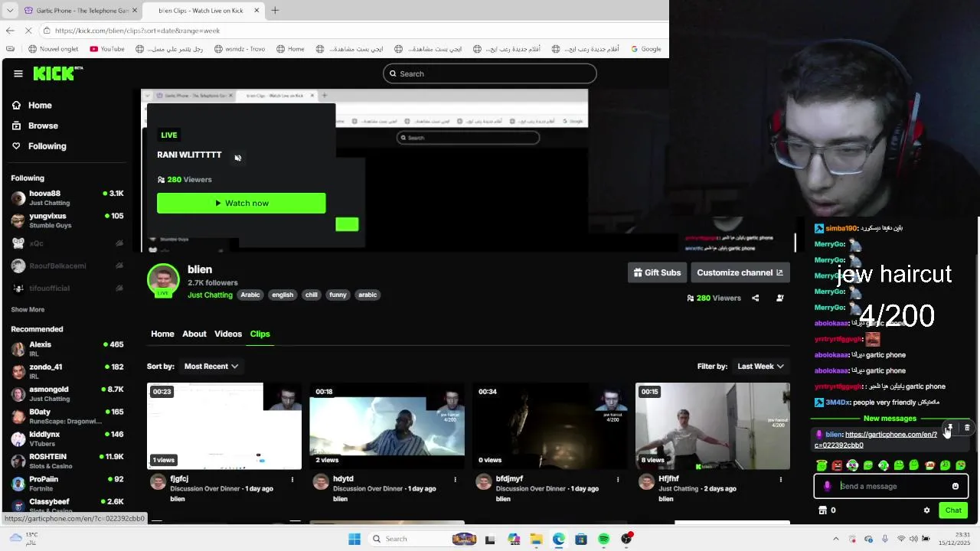Screen dimensions: 980x551
Task: Open the YouTube bookmark
Action: click(106, 49)
